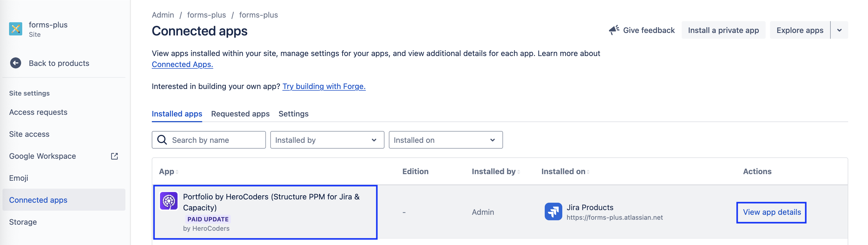The width and height of the screenshot is (868, 245).
Task: Open the Settings tab
Action: [293, 114]
